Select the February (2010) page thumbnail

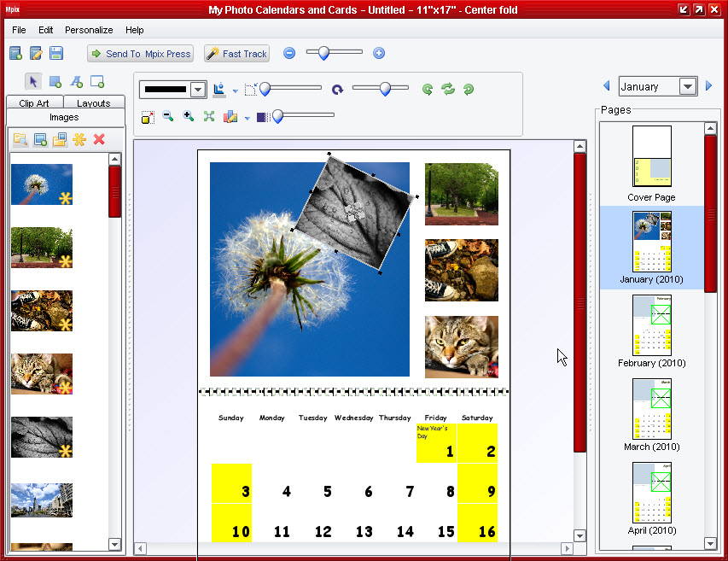click(651, 330)
